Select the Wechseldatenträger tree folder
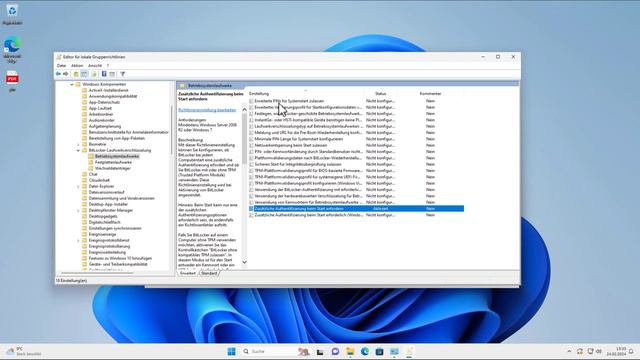This screenshot has width=640, height=360. pos(109,168)
